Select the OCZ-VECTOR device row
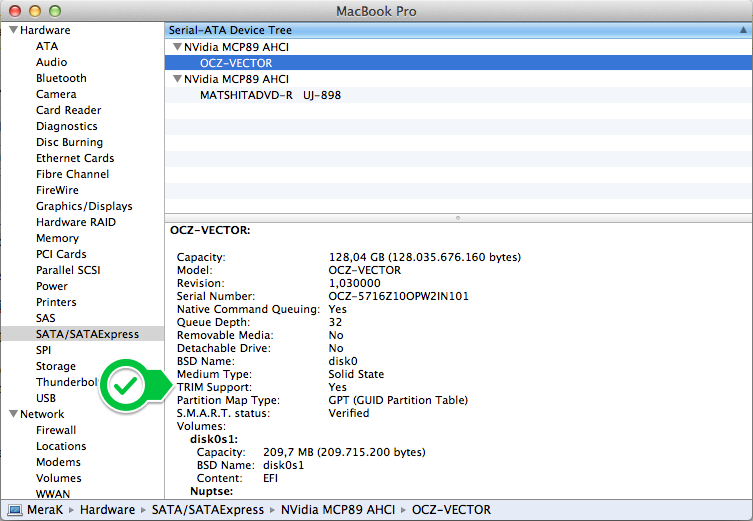 (x=459, y=63)
